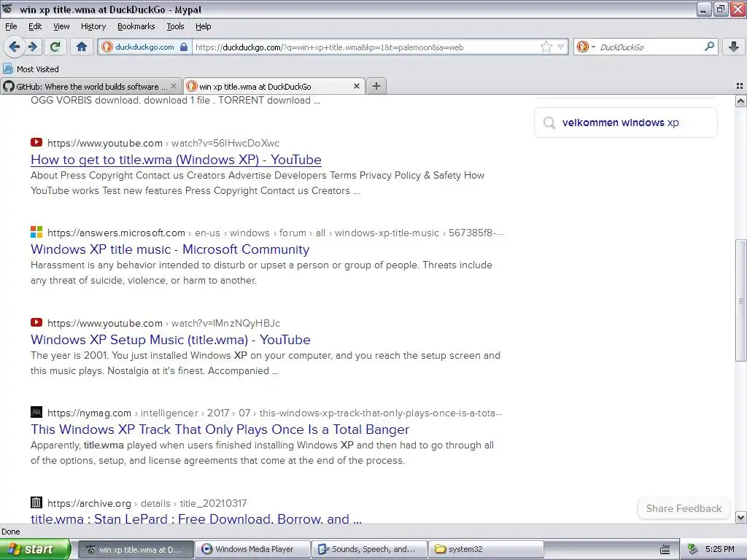Open the Most Visited bookmarks folder

[x=31, y=69]
